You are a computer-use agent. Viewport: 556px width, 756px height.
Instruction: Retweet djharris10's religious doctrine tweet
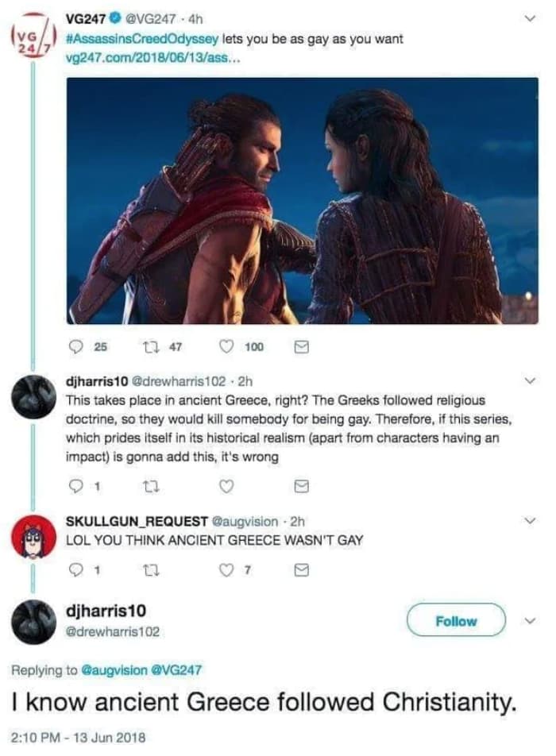coord(151,488)
